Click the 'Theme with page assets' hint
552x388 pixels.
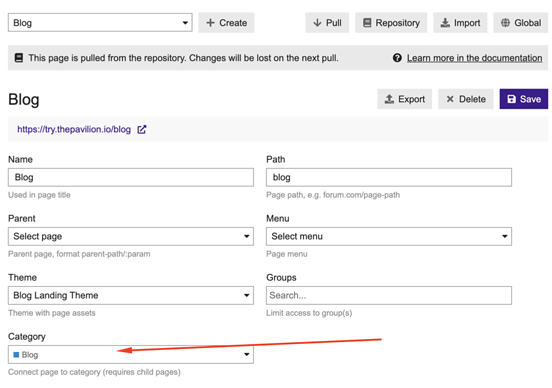[x=52, y=313]
